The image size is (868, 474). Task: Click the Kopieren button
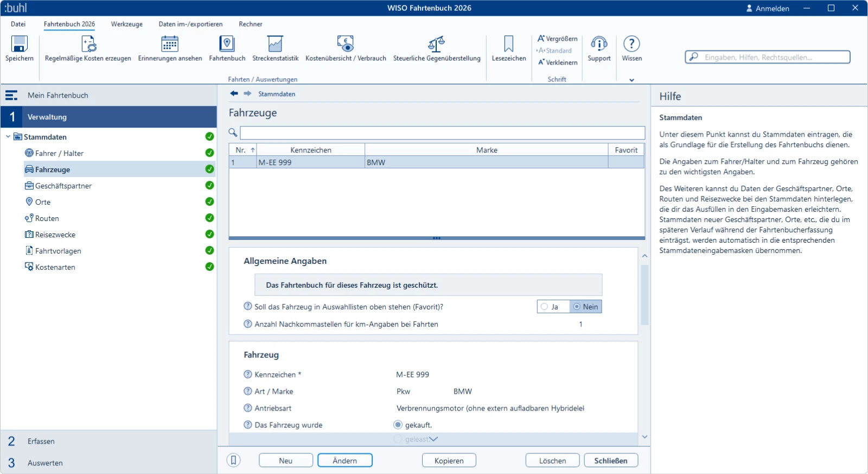[x=449, y=460]
